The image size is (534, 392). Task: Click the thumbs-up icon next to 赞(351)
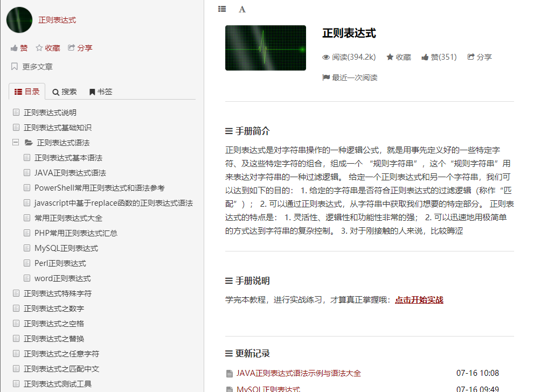coord(425,57)
